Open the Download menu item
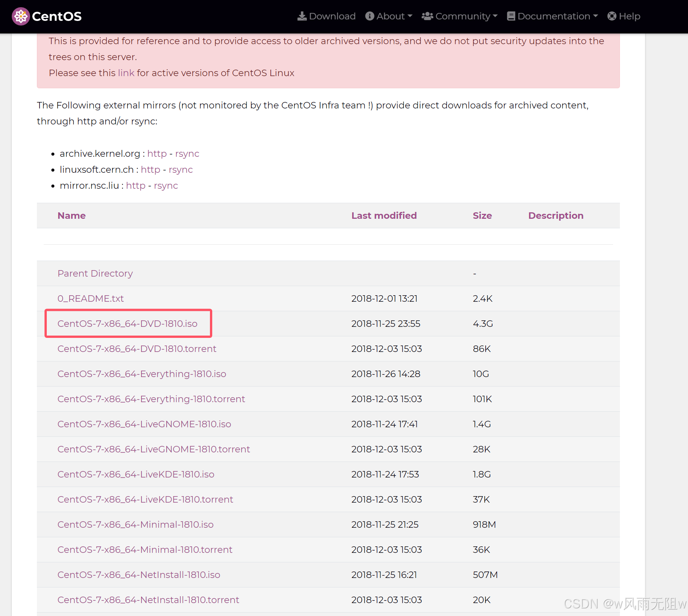The height and width of the screenshot is (616, 688). pyautogui.click(x=327, y=16)
